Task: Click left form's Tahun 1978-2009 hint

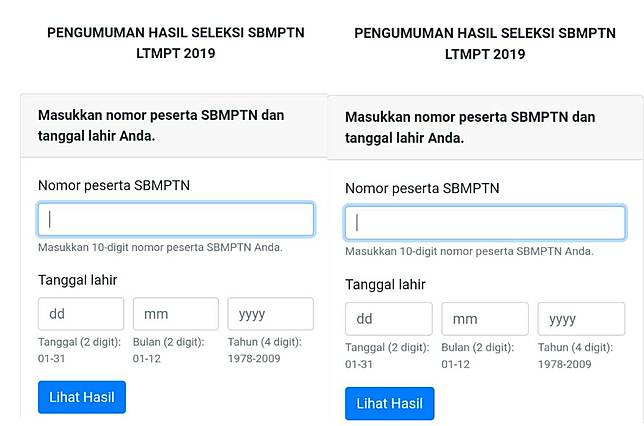Action: [x=270, y=349]
